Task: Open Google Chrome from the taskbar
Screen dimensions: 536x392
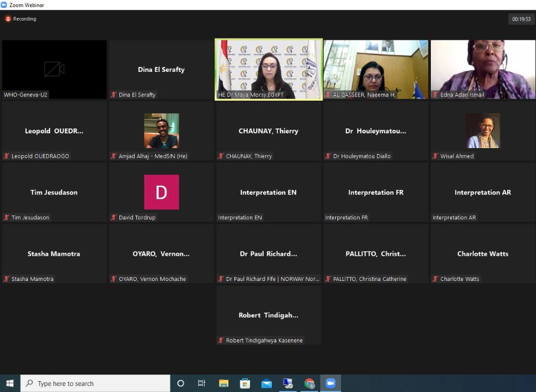Action: (x=309, y=383)
